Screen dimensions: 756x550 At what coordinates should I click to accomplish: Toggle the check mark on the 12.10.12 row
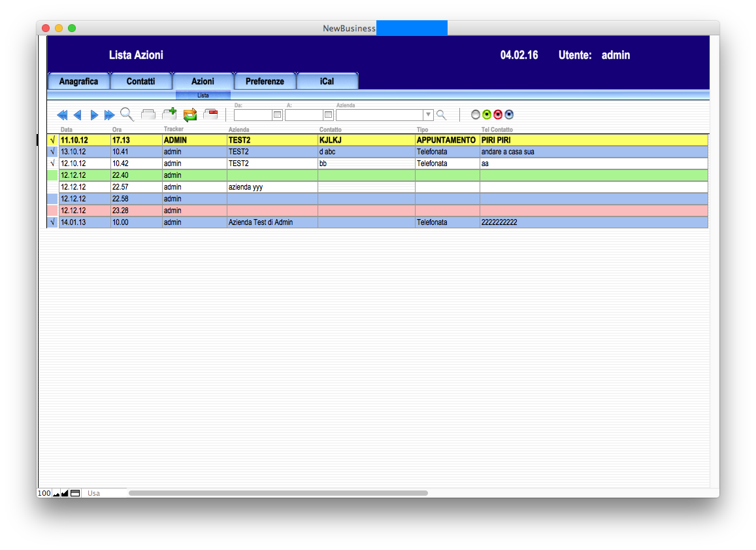click(x=52, y=163)
